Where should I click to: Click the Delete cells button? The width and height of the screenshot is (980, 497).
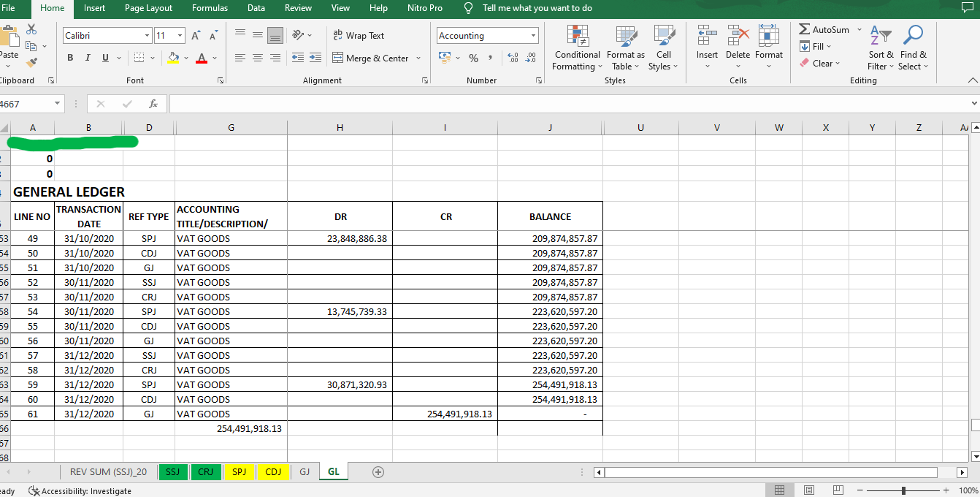[738, 48]
